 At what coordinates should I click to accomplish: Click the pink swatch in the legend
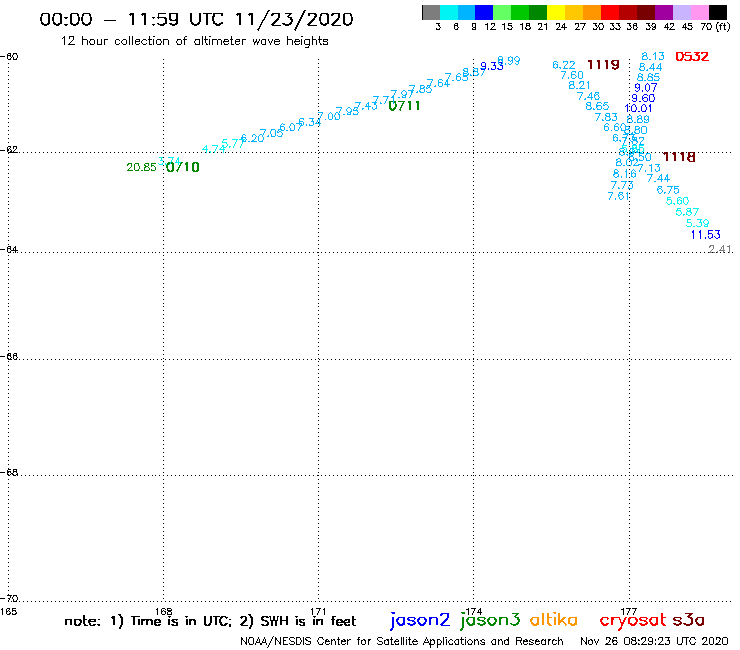click(x=700, y=12)
